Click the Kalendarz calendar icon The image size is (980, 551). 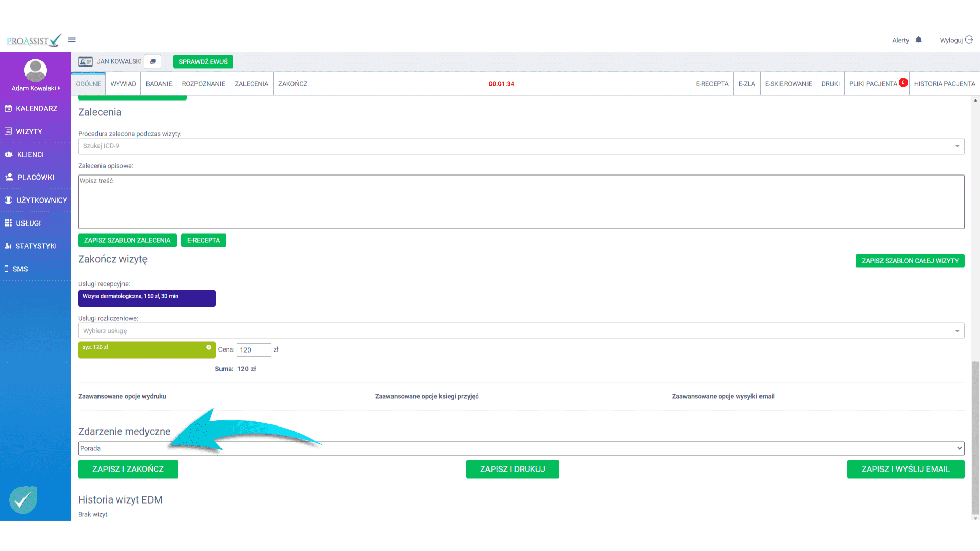pos(8,109)
